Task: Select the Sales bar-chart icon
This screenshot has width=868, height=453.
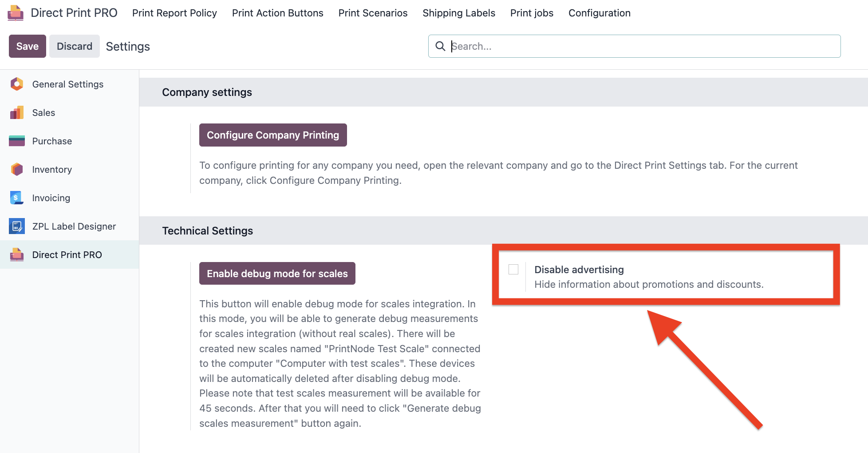Action: pos(17,112)
